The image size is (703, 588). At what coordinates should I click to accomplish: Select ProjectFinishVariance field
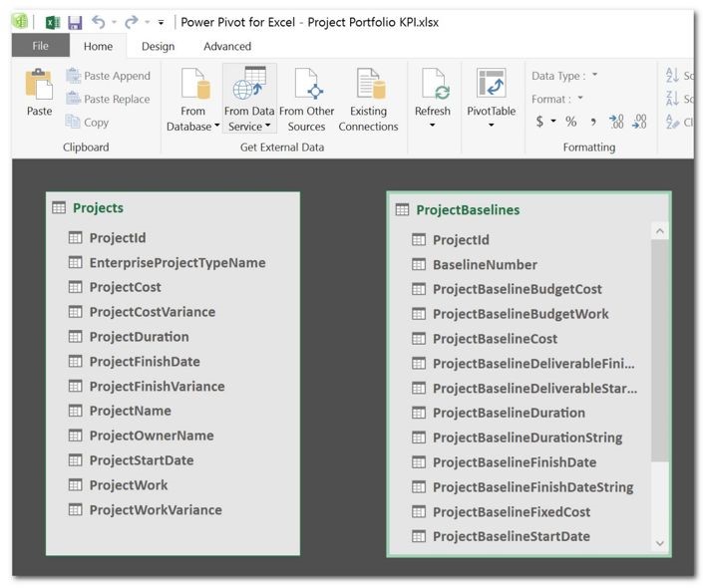157,387
